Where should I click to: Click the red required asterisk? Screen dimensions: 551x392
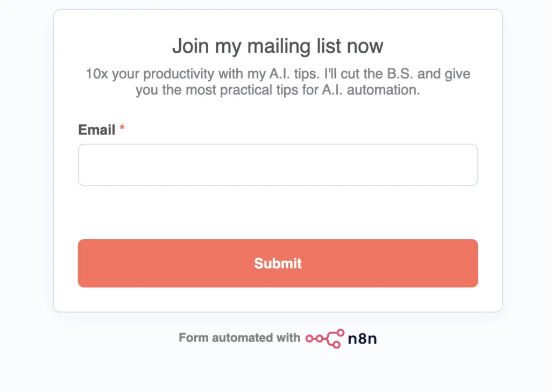(122, 129)
